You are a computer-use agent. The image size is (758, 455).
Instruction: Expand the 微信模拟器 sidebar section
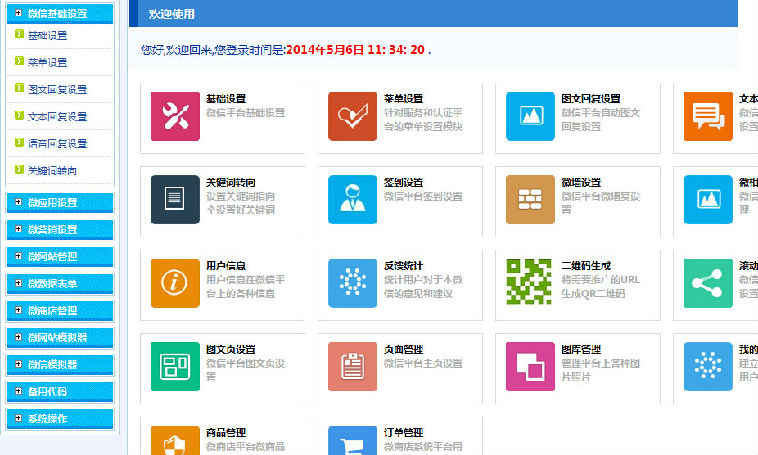click(60, 365)
